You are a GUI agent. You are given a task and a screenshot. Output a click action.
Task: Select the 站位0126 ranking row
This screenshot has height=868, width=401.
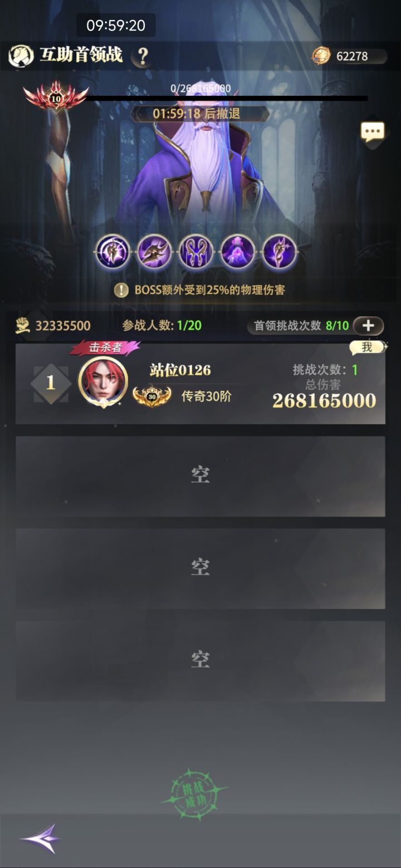point(200,384)
